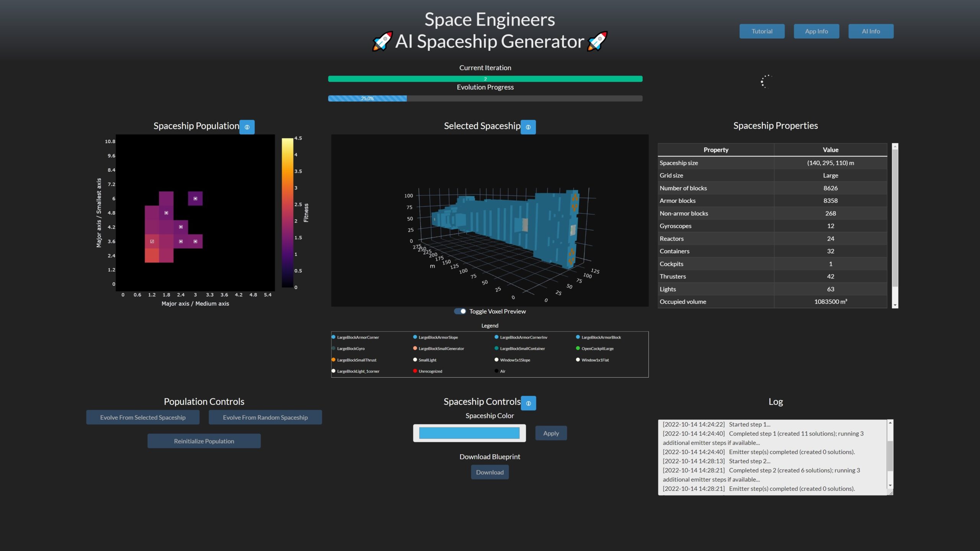Click the Property column header

(716, 150)
